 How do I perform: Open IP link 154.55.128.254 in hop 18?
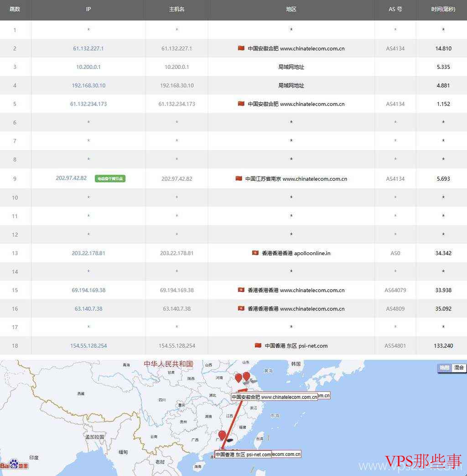(x=88, y=346)
